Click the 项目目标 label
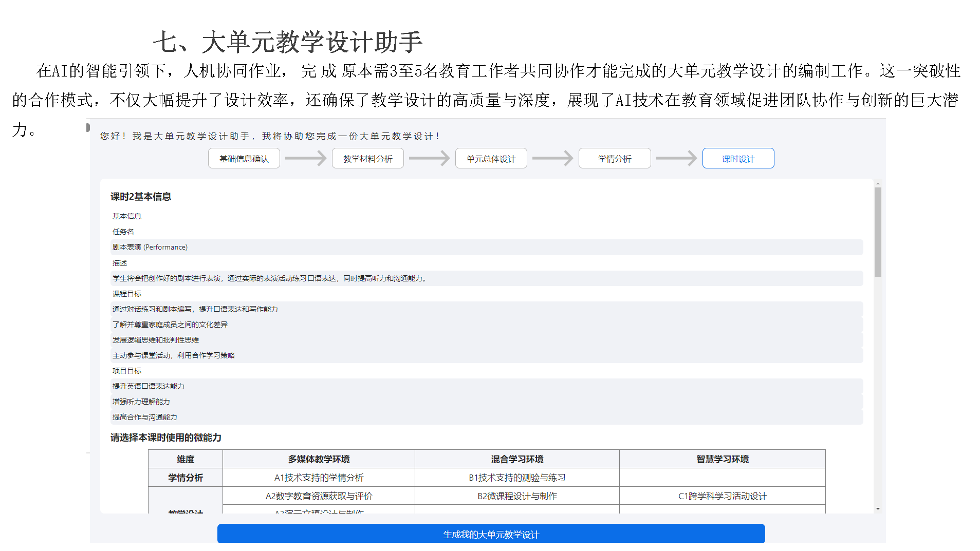The height and width of the screenshot is (551, 980). 126,371
